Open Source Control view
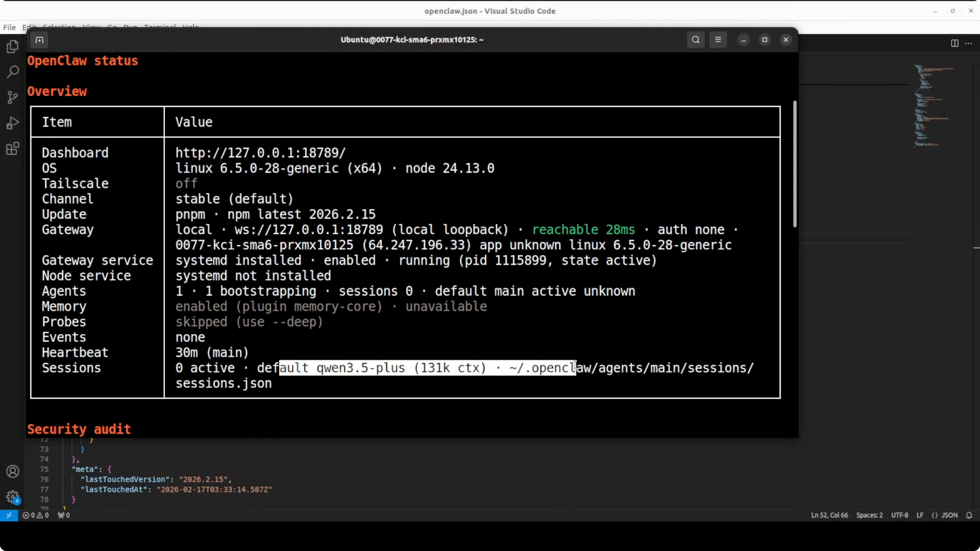The height and width of the screenshot is (551, 980). point(13,97)
